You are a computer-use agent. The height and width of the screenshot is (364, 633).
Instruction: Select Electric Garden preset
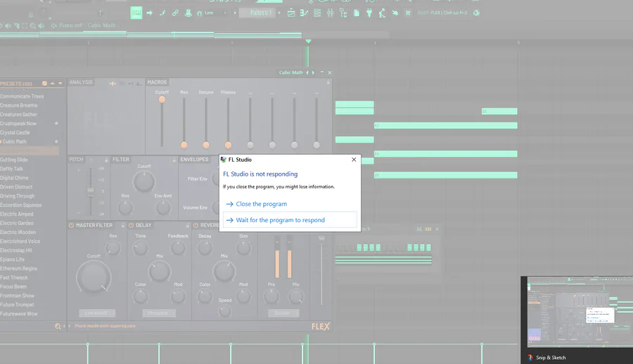pos(17,223)
